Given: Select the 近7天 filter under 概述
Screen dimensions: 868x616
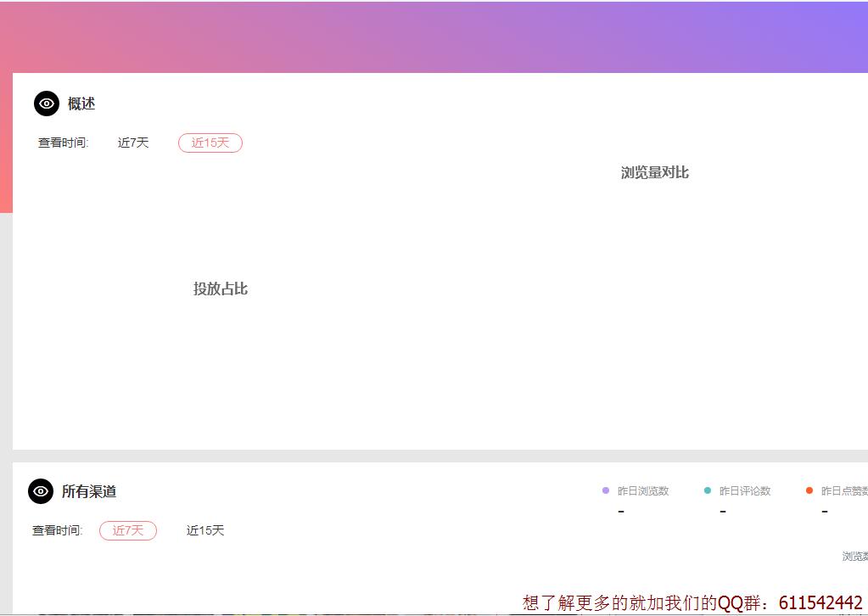Looking at the screenshot, I should pos(132,143).
